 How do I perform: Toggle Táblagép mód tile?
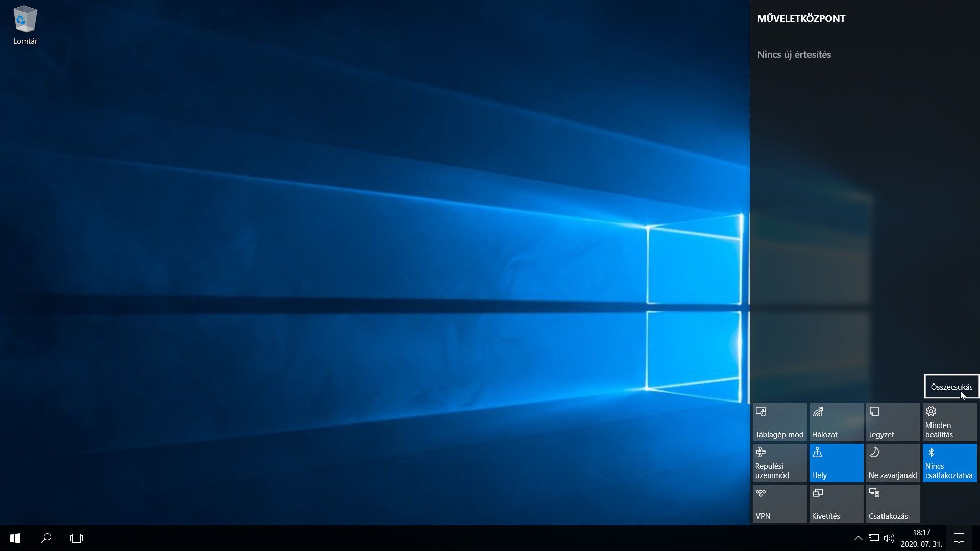coord(779,422)
